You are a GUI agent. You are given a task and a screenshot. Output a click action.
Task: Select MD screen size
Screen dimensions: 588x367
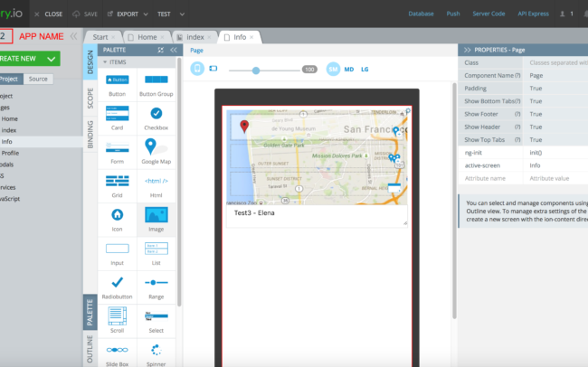[349, 70]
